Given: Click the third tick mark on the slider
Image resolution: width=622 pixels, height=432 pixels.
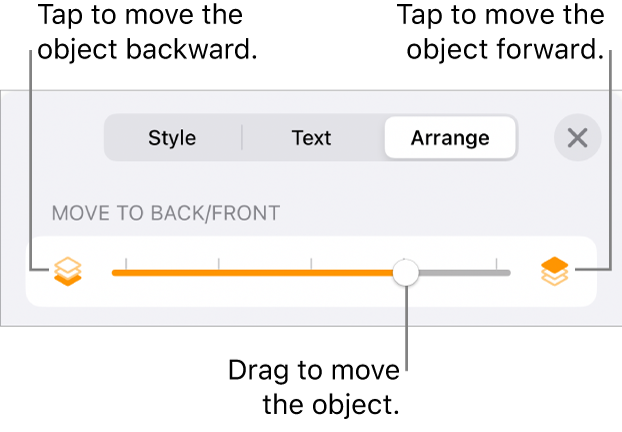Looking at the screenshot, I should pos(405,264).
